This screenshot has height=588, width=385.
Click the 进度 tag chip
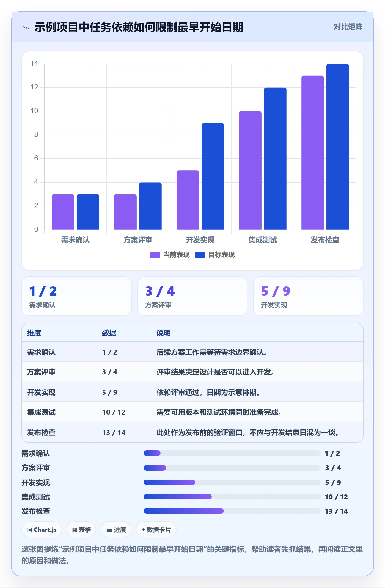(x=116, y=530)
